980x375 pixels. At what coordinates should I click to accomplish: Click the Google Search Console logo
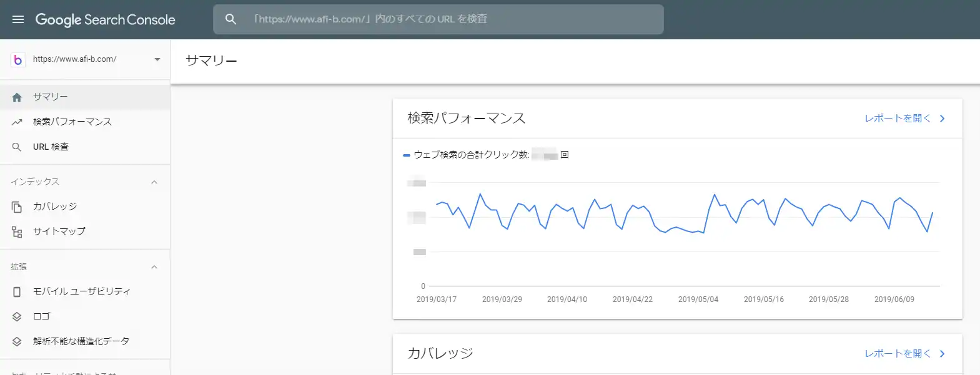(x=105, y=19)
